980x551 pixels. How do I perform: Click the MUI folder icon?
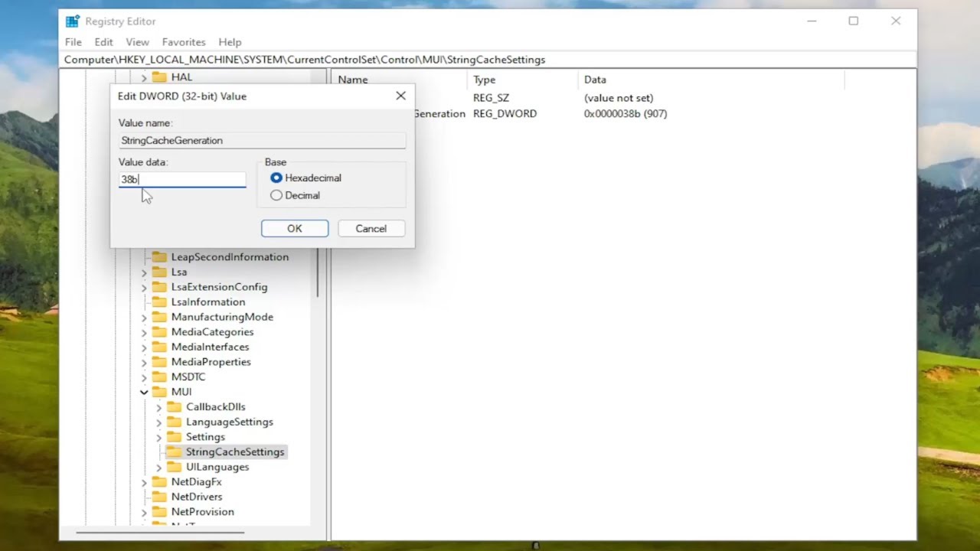click(x=159, y=391)
